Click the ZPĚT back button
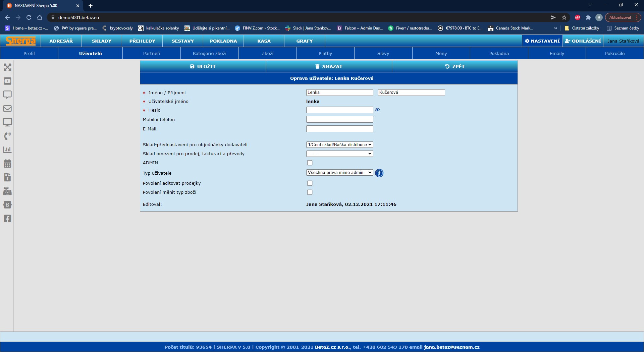The image size is (644, 352). (454, 66)
